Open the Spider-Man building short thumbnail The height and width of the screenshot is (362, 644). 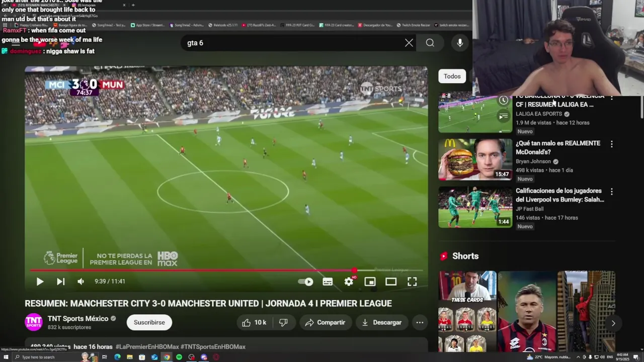[x=586, y=312]
